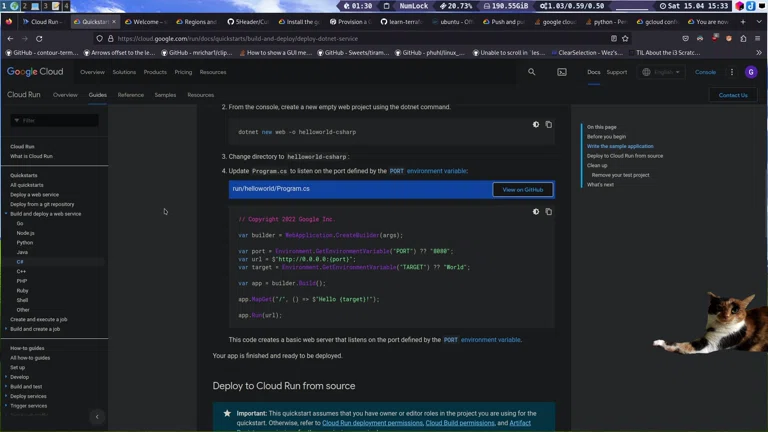This screenshot has height=432, width=768.
Task: Expand the Build and test section
Action: tap(6, 386)
